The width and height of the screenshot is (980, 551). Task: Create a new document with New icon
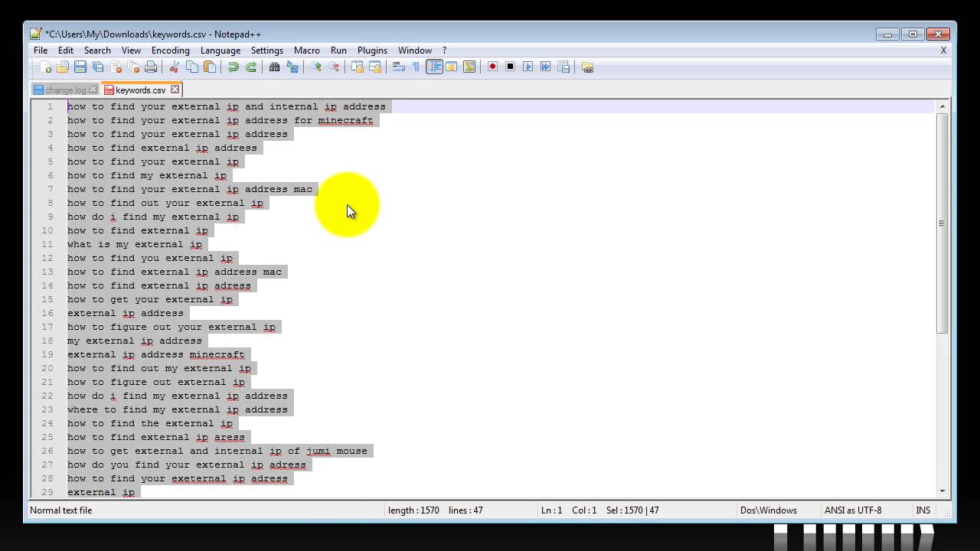(x=46, y=67)
